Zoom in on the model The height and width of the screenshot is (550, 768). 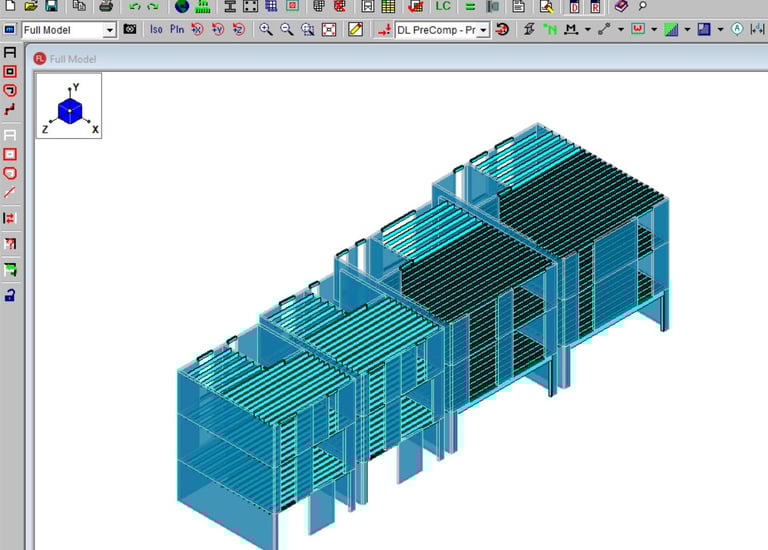pyautogui.click(x=266, y=29)
